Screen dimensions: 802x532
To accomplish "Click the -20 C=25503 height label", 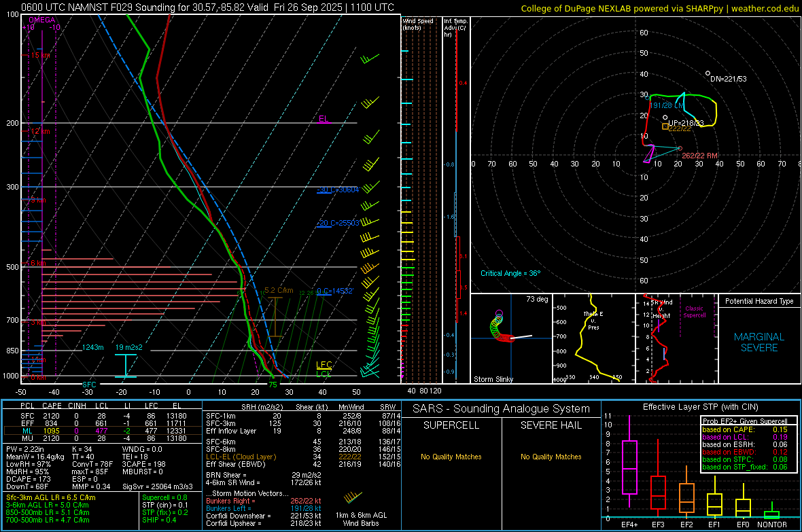I will click(338, 223).
